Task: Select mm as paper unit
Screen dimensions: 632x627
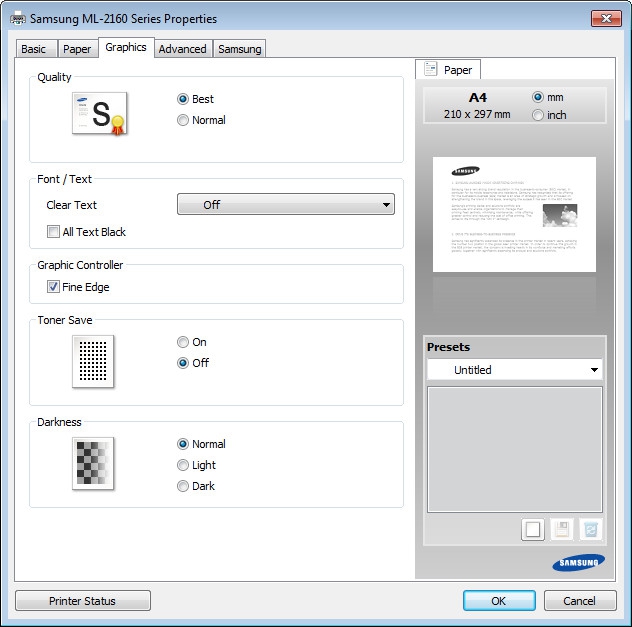Action: pos(538,97)
